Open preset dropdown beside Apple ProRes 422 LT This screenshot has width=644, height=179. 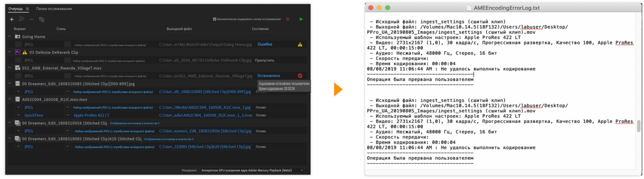[67, 115]
